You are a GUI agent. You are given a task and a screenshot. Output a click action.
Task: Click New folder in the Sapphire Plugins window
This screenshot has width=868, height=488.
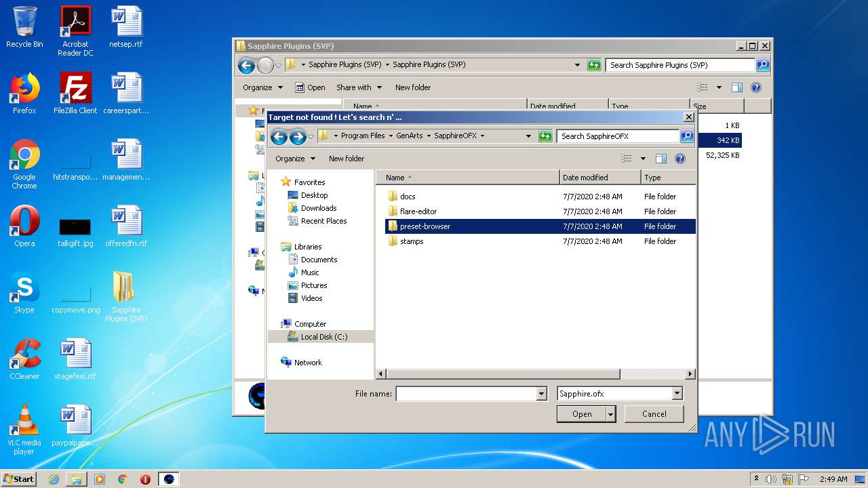413,87
